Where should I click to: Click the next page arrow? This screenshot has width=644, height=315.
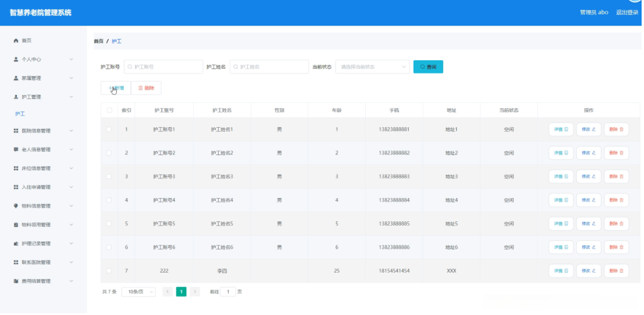(195, 292)
